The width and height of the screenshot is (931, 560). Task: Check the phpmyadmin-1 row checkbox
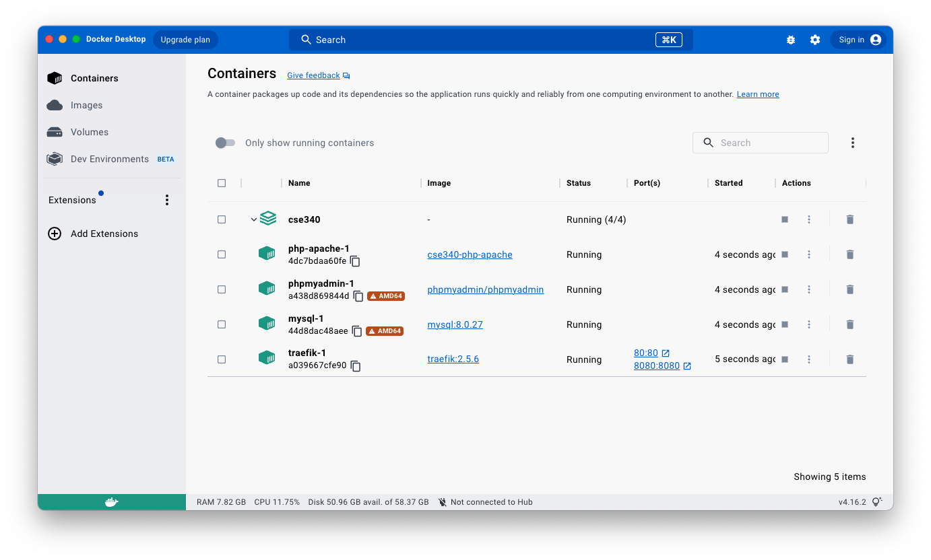[x=222, y=289]
